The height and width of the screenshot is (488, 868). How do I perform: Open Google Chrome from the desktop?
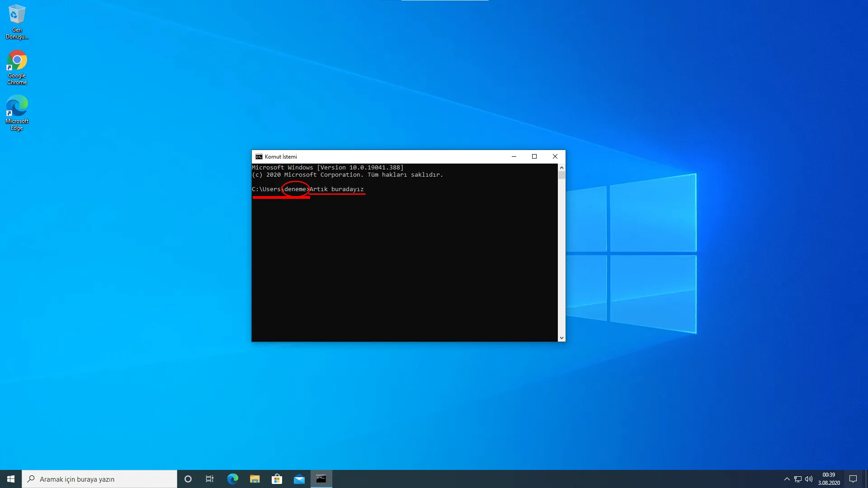pyautogui.click(x=17, y=61)
